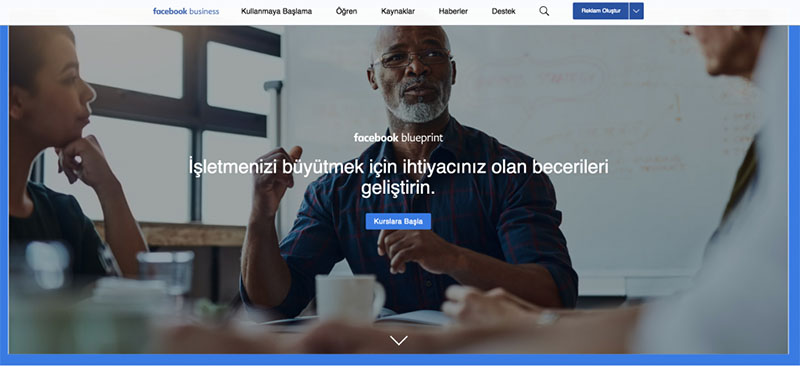Click the white coffee mug on table
The width and height of the screenshot is (800, 368).
pyautogui.click(x=349, y=299)
